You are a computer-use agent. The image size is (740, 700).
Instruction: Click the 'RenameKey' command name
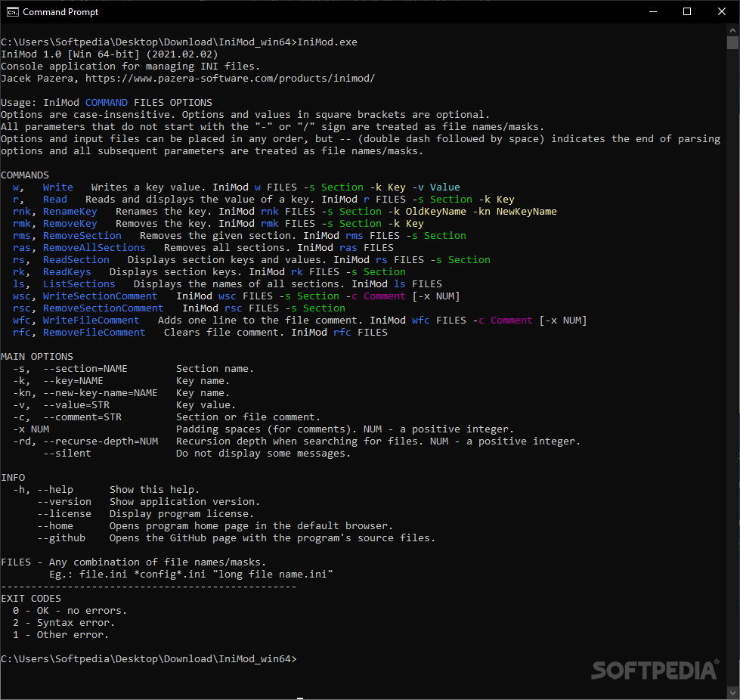click(x=70, y=212)
